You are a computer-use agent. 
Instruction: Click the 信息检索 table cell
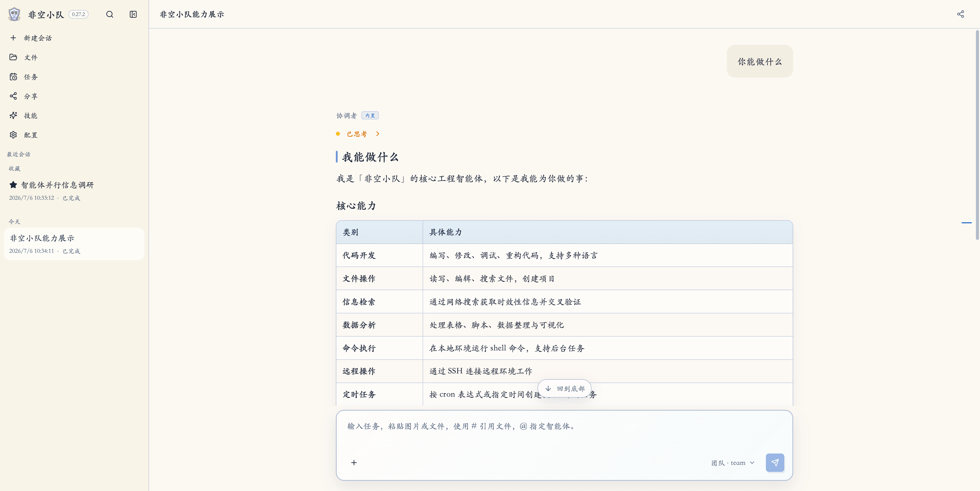point(379,302)
